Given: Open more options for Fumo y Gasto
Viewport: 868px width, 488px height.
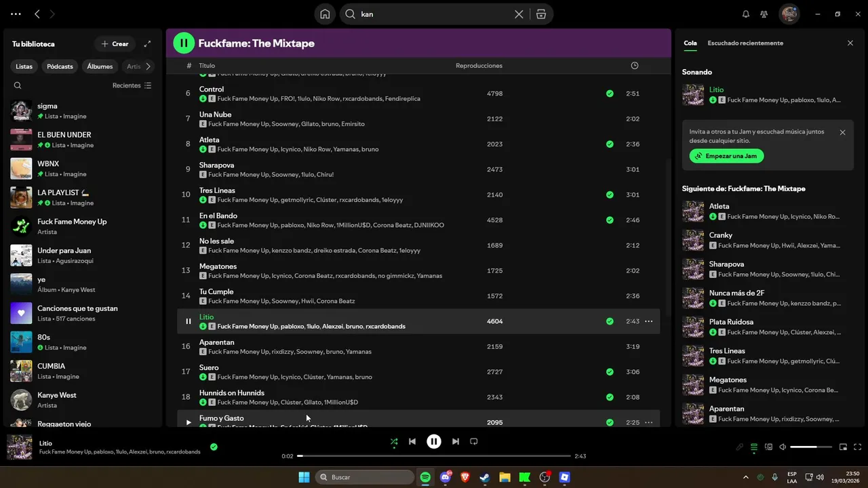Looking at the screenshot, I should point(648,422).
